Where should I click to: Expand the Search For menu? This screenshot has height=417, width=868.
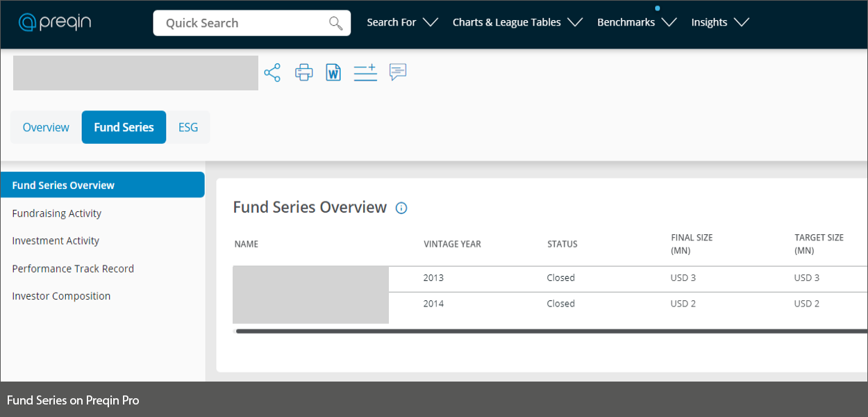[x=403, y=22]
